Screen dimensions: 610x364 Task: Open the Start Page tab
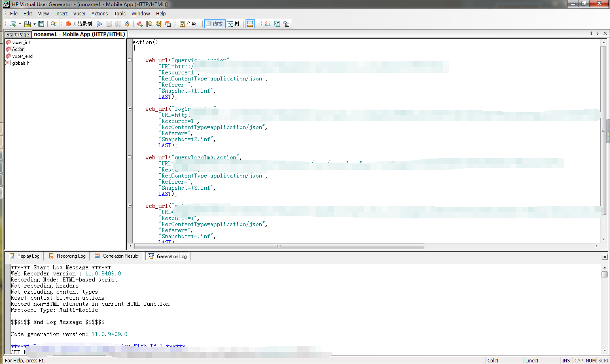(18, 34)
